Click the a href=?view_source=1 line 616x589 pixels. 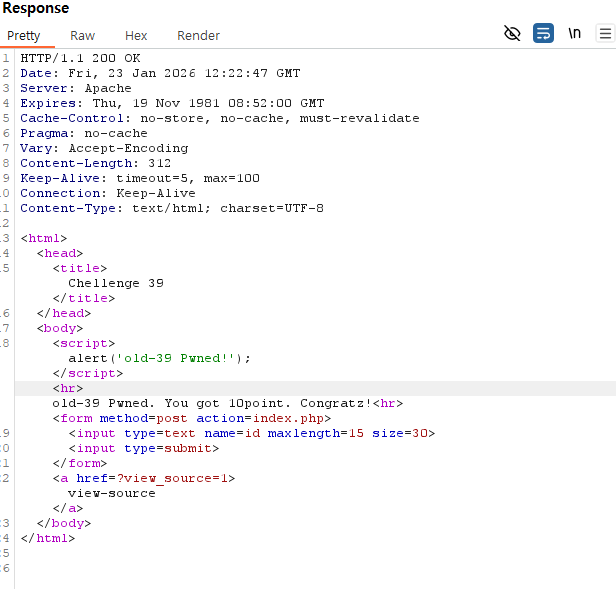[x=144, y=478]
